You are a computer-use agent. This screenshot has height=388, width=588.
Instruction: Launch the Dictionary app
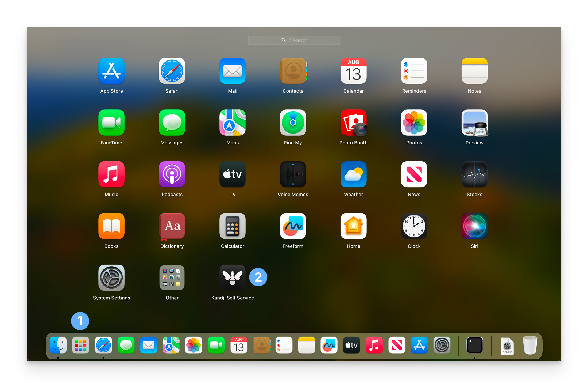172,226
